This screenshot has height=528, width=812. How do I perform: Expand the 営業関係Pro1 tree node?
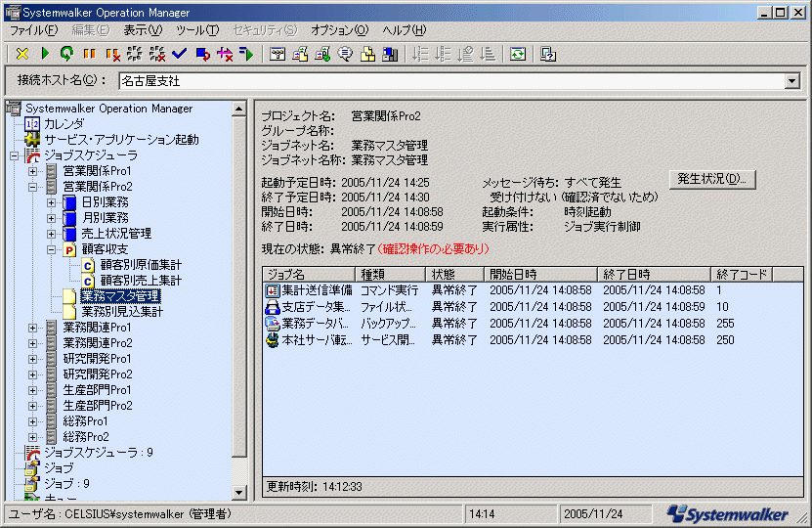[x=33, y=171]
